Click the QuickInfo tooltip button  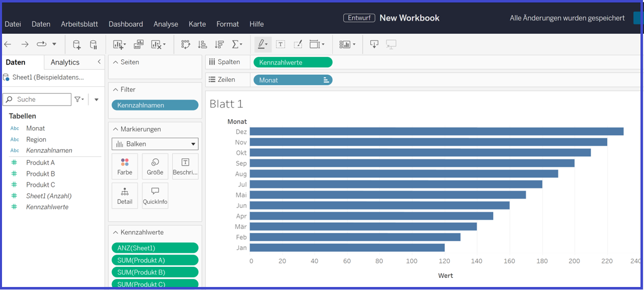(x=155, y=196)
